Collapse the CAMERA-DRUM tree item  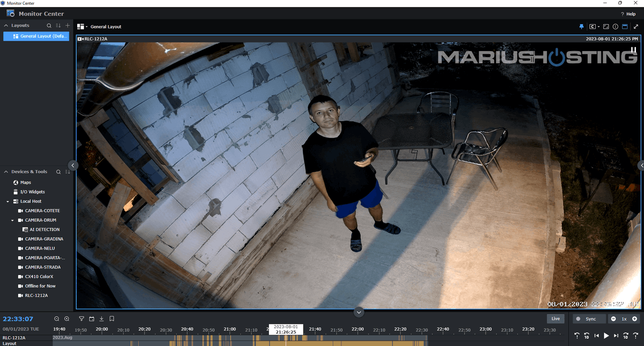[12, 220]
